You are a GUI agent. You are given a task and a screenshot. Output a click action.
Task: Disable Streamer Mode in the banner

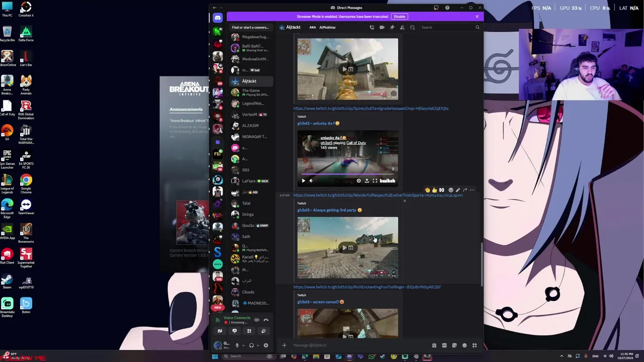tap(399, 17)
